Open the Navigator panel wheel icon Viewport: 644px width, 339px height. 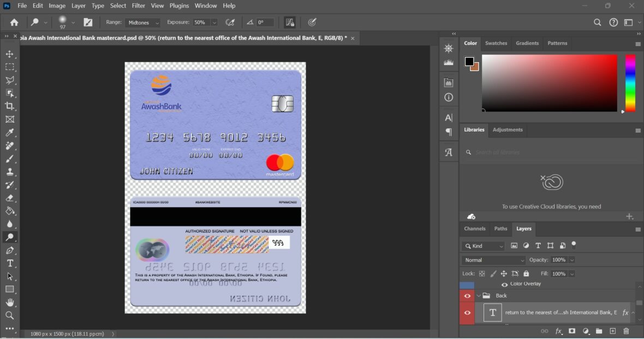click(449, 49)
